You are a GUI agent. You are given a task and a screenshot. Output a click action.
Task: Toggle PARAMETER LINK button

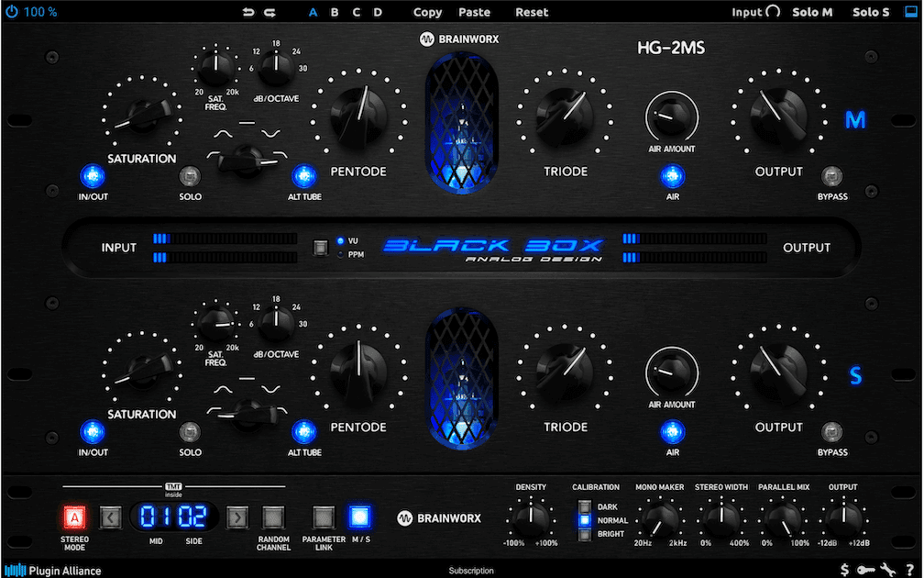click(323, 517)
